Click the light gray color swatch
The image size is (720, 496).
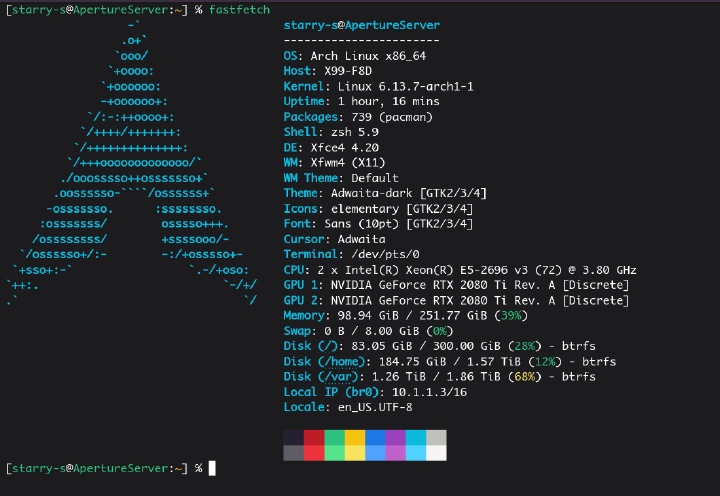[x=436, y=438]
